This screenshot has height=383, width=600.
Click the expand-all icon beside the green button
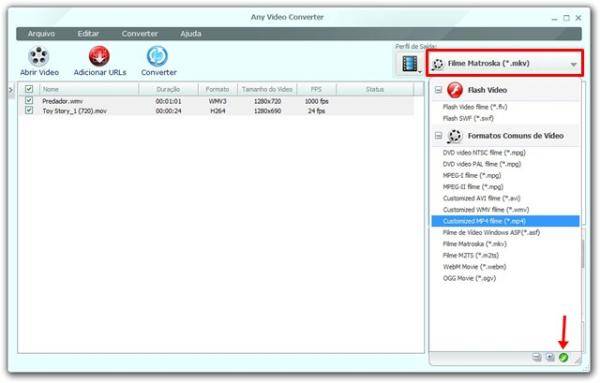550,357
